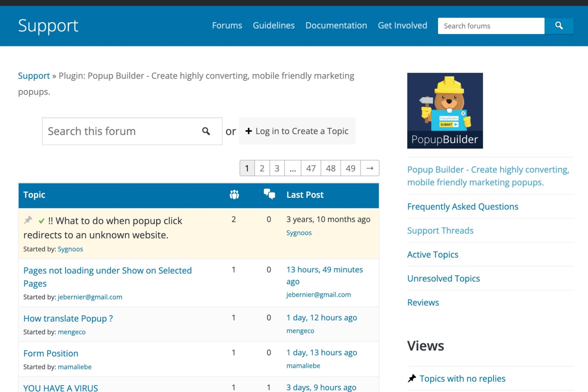Click the Support site title
The height and width of the screenshot is (392, 588).
tap(48, 26)
